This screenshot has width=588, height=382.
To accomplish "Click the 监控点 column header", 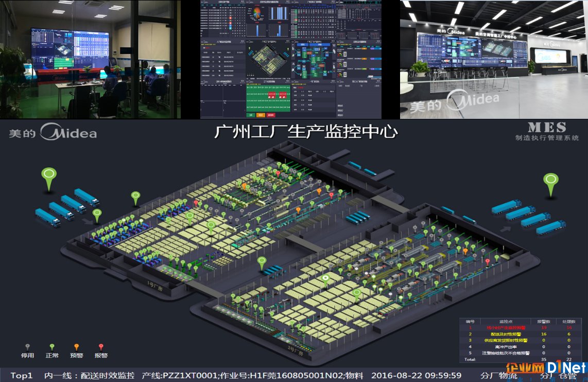I will click(506, 322).
